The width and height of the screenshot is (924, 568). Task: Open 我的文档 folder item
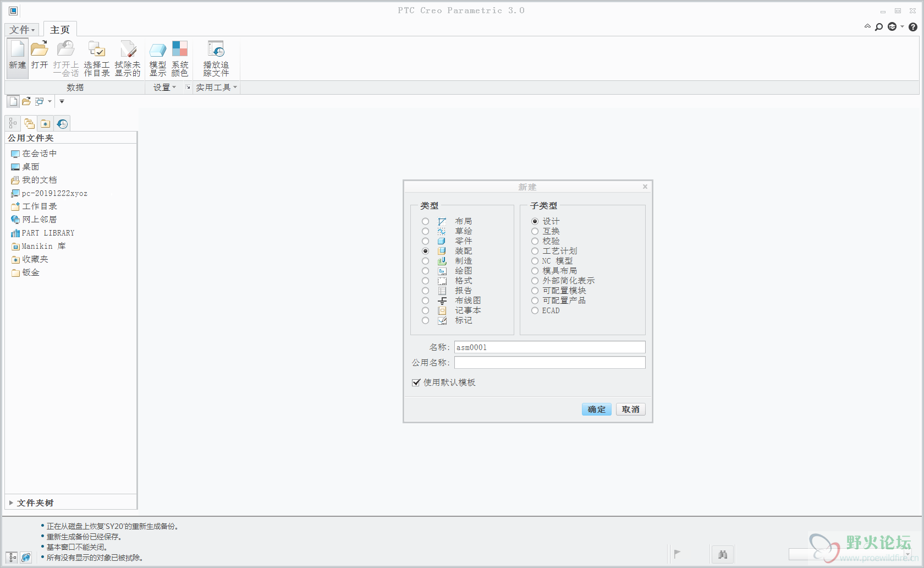click(34, 180)
